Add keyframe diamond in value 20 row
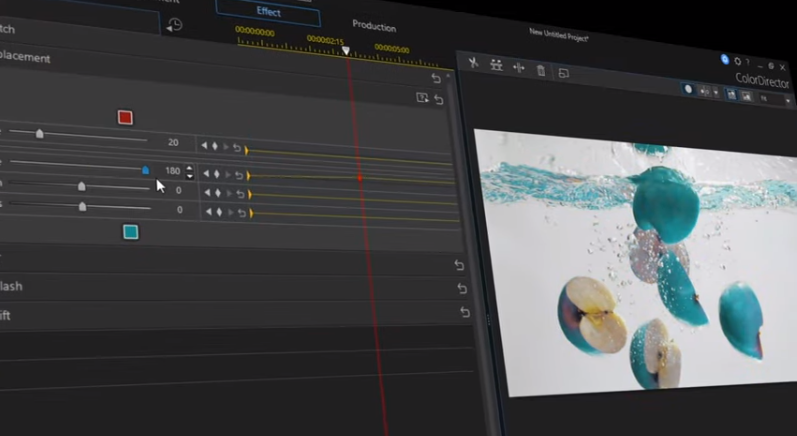 click(x=214, y=146)
